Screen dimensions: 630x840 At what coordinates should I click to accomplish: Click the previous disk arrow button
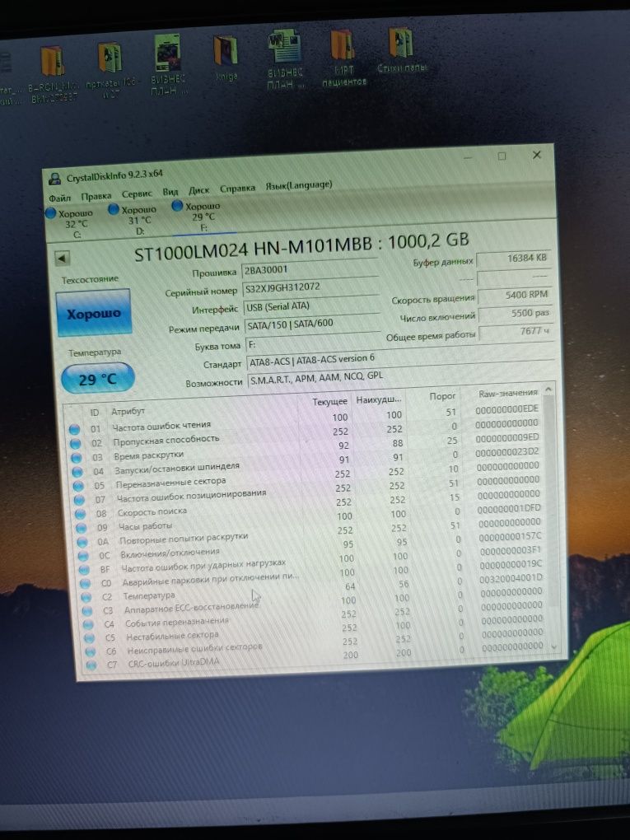[62, 259]
